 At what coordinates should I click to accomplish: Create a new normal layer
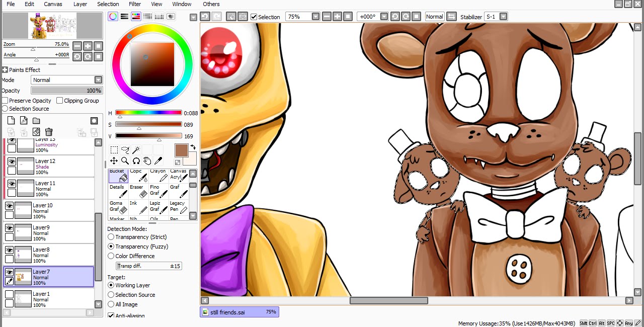pos(11,120)
